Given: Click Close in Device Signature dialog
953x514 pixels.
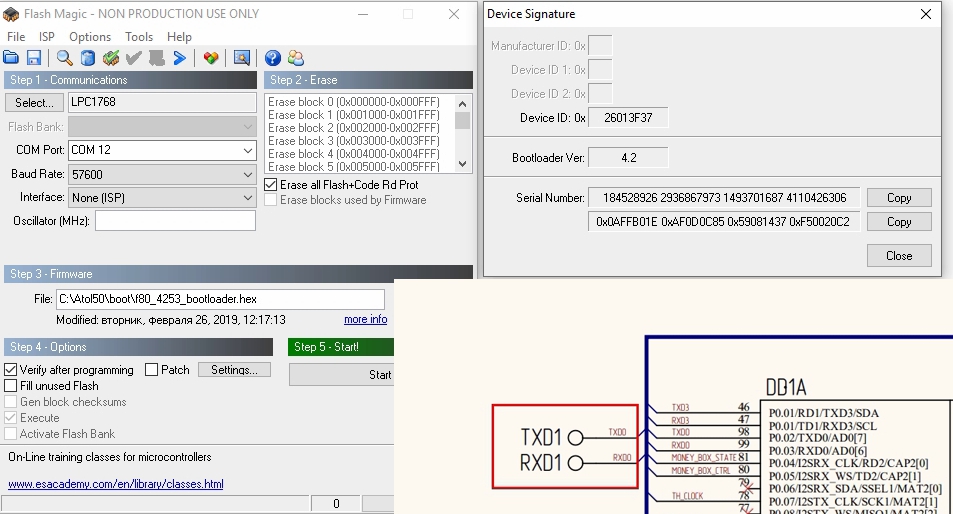Looking at the screenshot, I should point(899,256).
